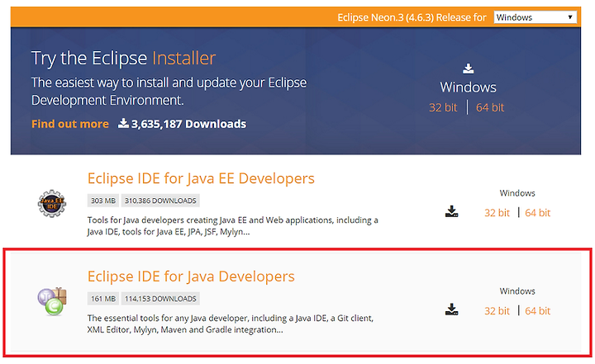Download 64 bit Java EE Developers package
Image resolution: width=595 pixels, height=364 pixels.
[x=537, y=213]
